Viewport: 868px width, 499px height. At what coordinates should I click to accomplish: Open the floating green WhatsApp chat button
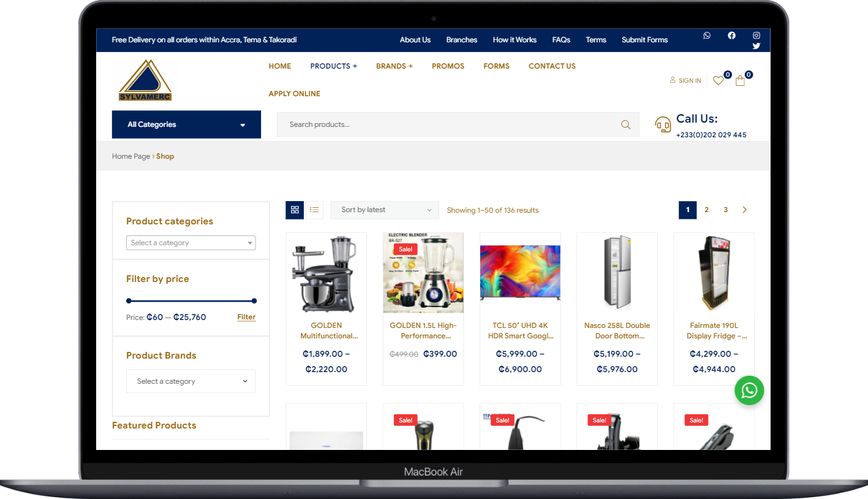coord(749,390)
